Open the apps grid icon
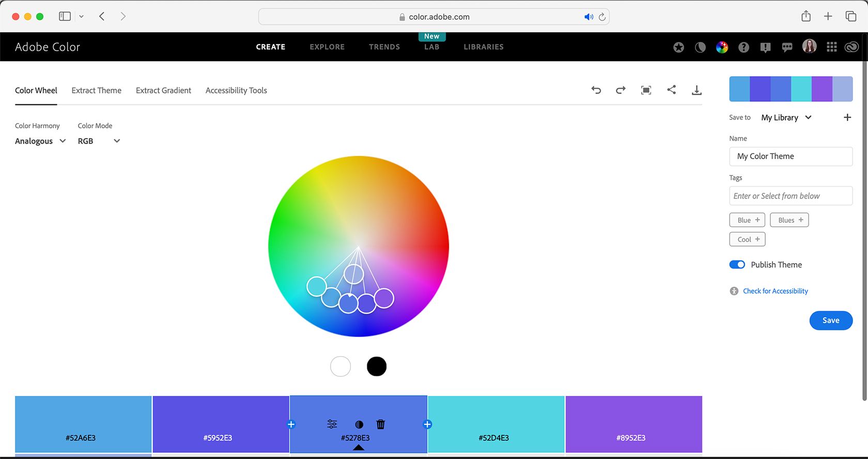 [831, 47]
